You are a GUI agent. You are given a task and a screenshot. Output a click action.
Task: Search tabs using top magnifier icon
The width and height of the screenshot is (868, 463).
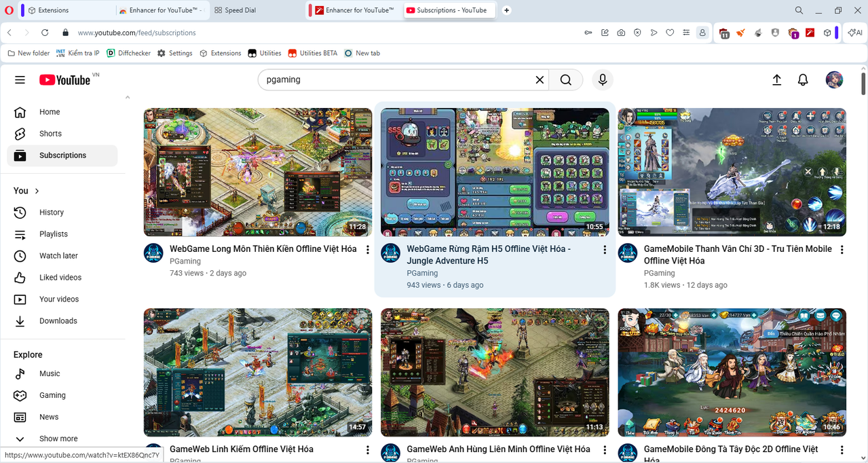[x=799, y=10]
